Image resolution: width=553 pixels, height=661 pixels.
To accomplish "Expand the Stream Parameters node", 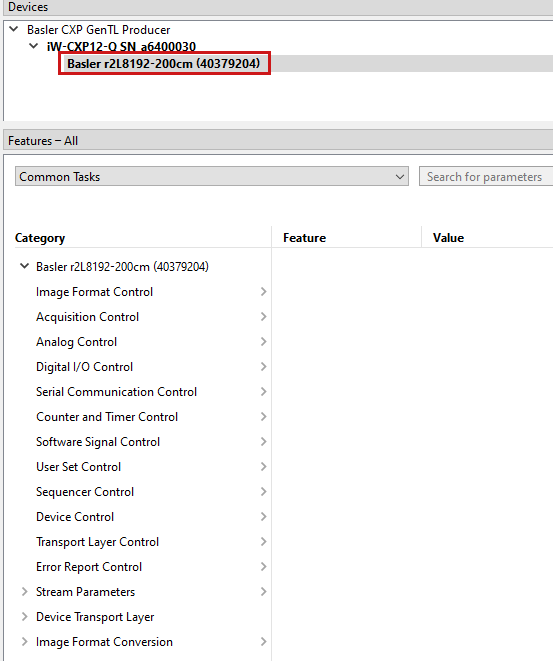I will [24, 591].
